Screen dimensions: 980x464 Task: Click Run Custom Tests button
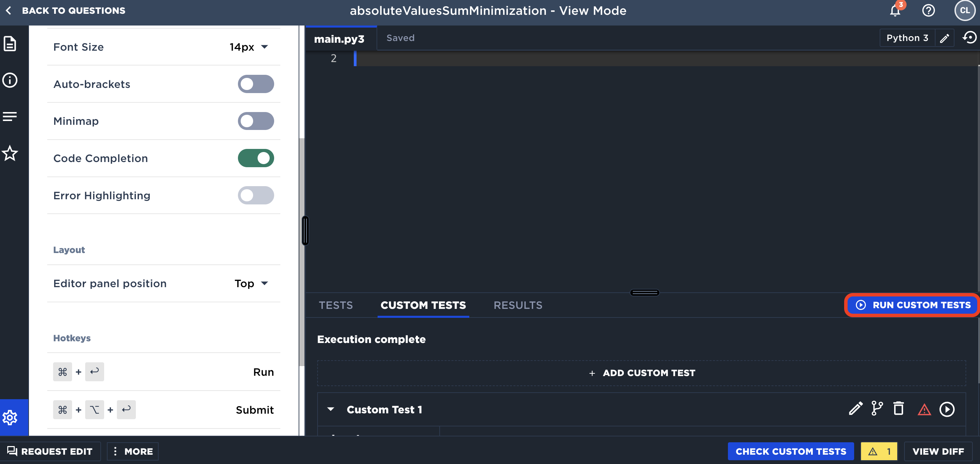pyautogui.click(x=913, y=305)
